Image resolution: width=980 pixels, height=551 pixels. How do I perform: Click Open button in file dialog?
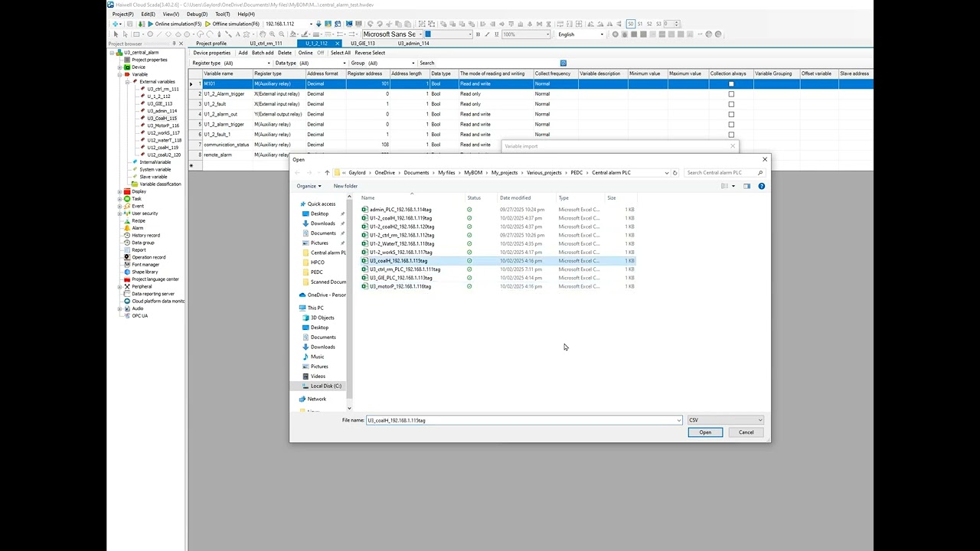click(x=705, y=432)
